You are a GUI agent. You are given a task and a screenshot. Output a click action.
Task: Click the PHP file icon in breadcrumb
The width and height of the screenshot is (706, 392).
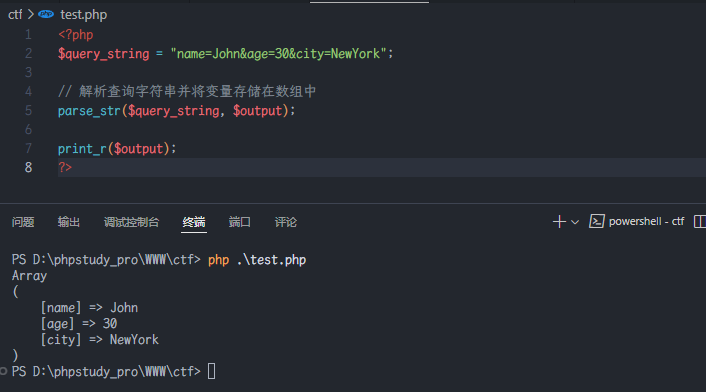pyautogui.click(x=46, y=14)
